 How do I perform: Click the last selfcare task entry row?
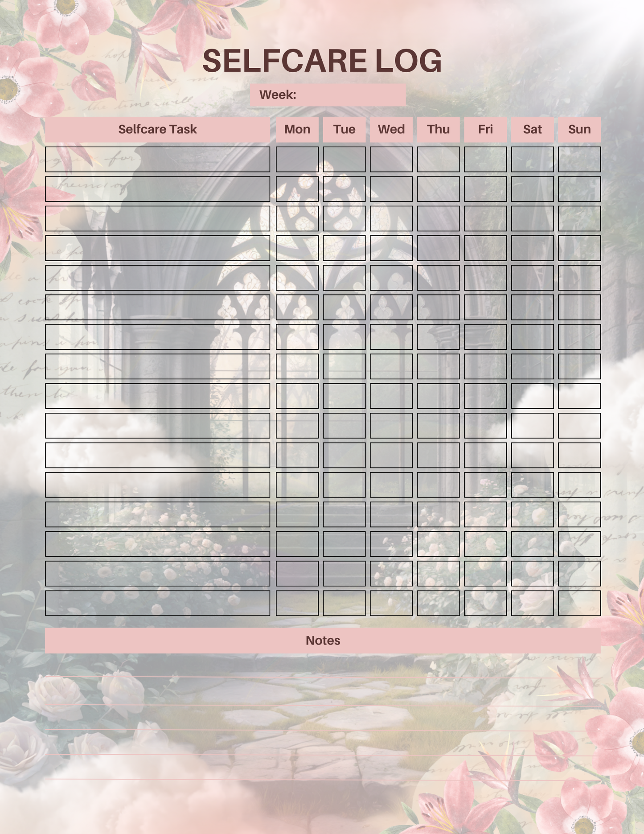pos(157,603)
